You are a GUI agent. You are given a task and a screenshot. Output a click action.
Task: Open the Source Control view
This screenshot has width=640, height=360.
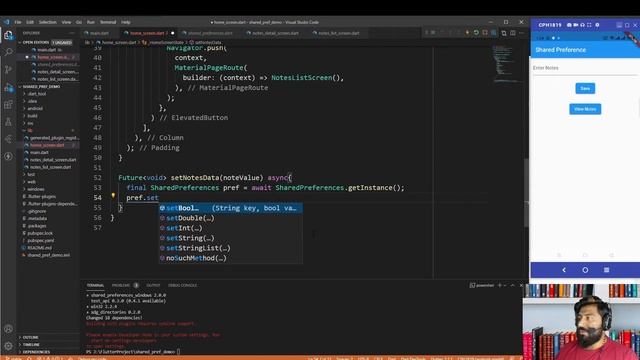tap(8, 69)
